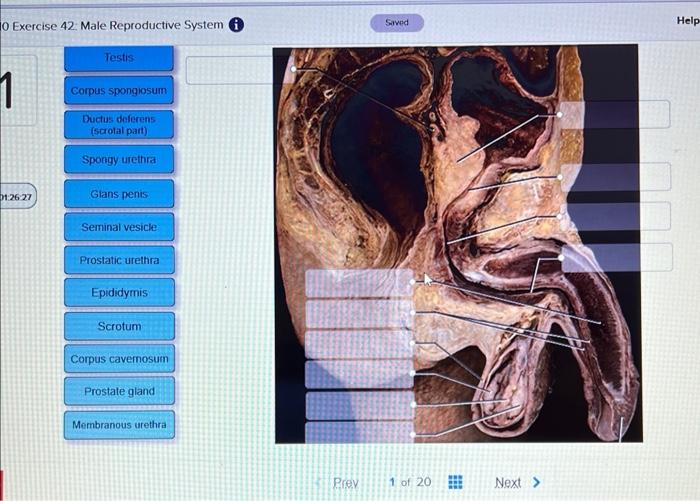
Task: Pick the Seminal vesicle label tile
Action: (x=119, y=227)
